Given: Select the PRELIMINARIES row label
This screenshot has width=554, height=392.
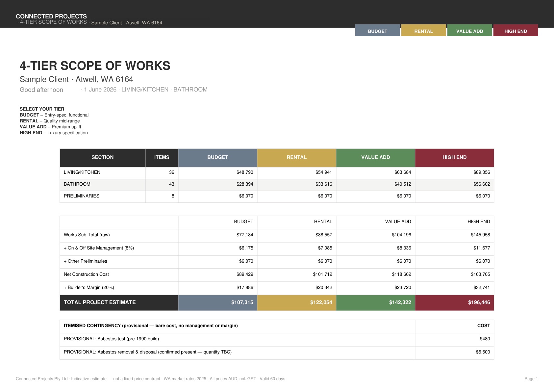Looking at the screenshot, I should tap(82, 196).
